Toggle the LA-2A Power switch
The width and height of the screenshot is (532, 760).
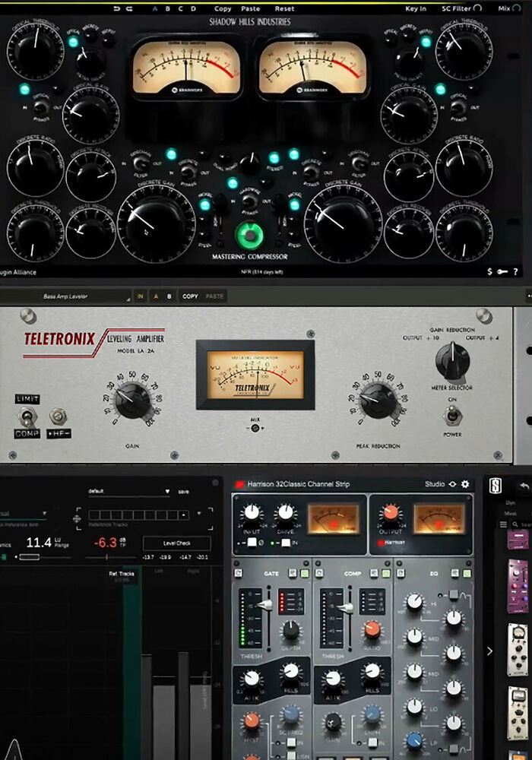pyautogui.click(x=453, y=414)
